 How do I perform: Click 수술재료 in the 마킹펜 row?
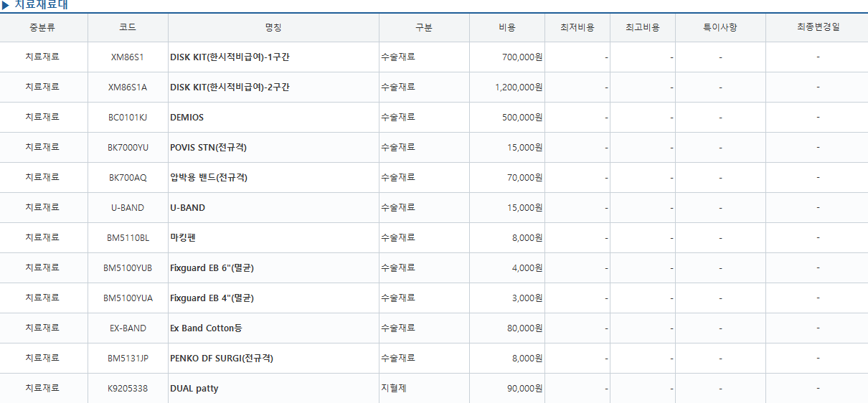pos(398,237)
